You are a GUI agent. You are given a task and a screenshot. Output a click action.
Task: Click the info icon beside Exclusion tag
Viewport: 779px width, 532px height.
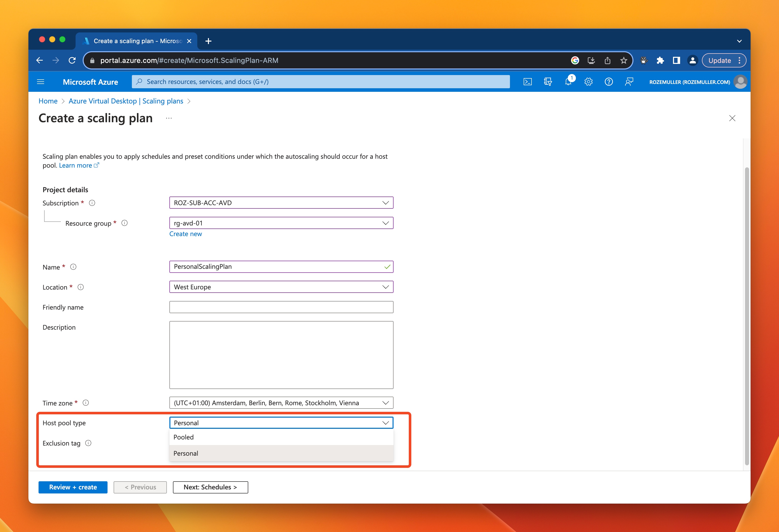click(88, 443)
